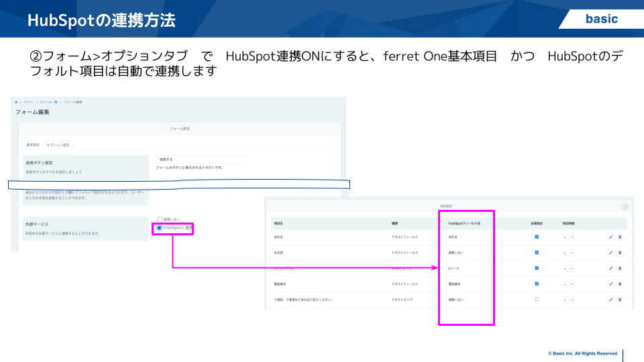Move the ご相談 row up
The height and width of the screenshot is (362, 644).
tap(565, 300)
